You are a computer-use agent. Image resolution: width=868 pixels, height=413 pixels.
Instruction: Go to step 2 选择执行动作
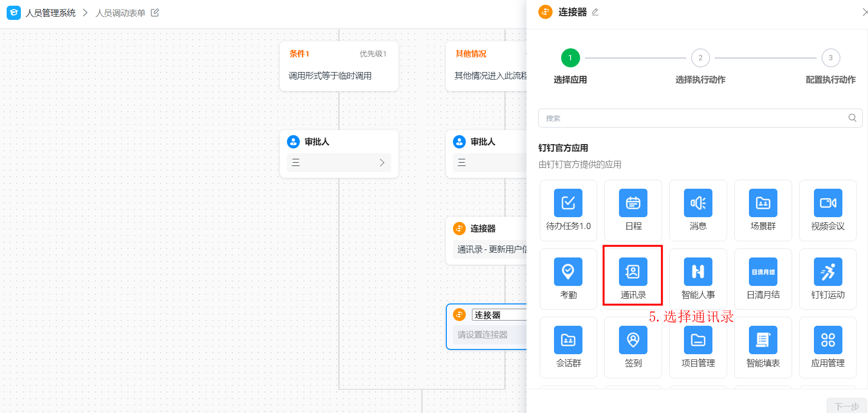[x=701, y=58]
